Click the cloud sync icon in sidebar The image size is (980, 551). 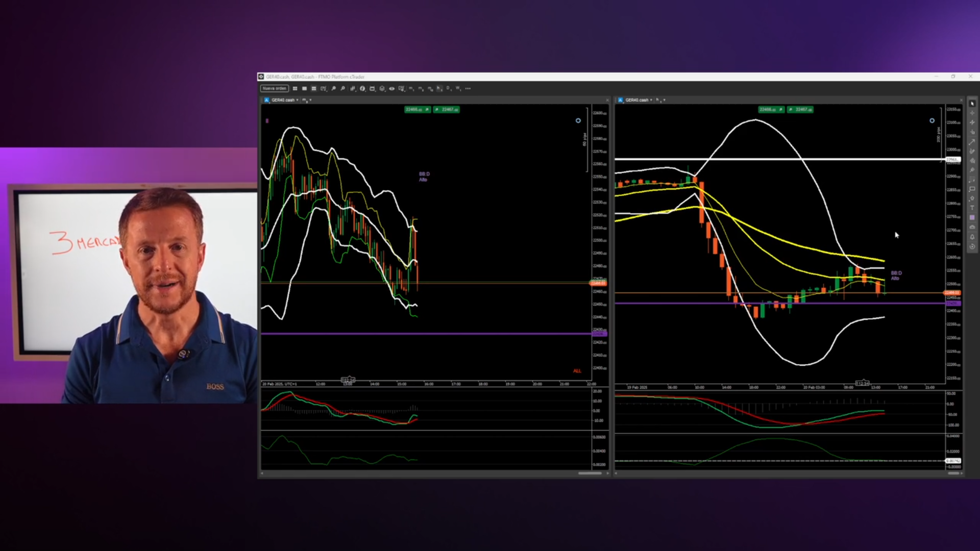coord(972,227)
